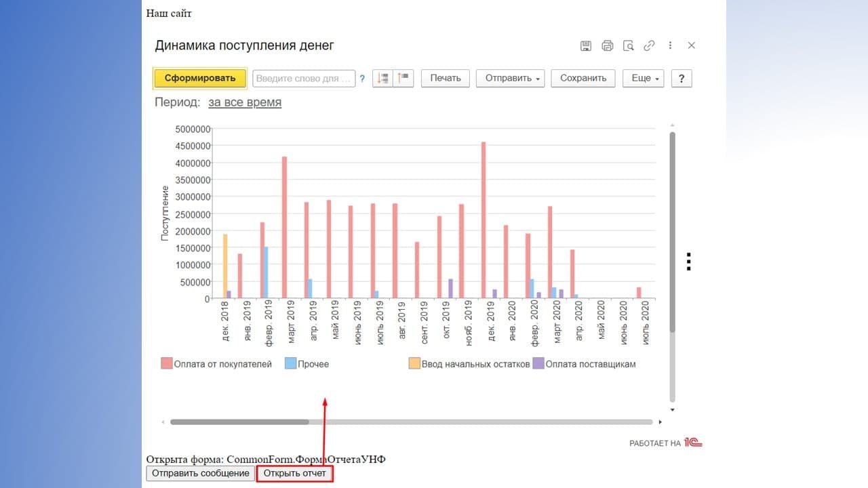Expand all report groups icon

click(x=382, y=78)
